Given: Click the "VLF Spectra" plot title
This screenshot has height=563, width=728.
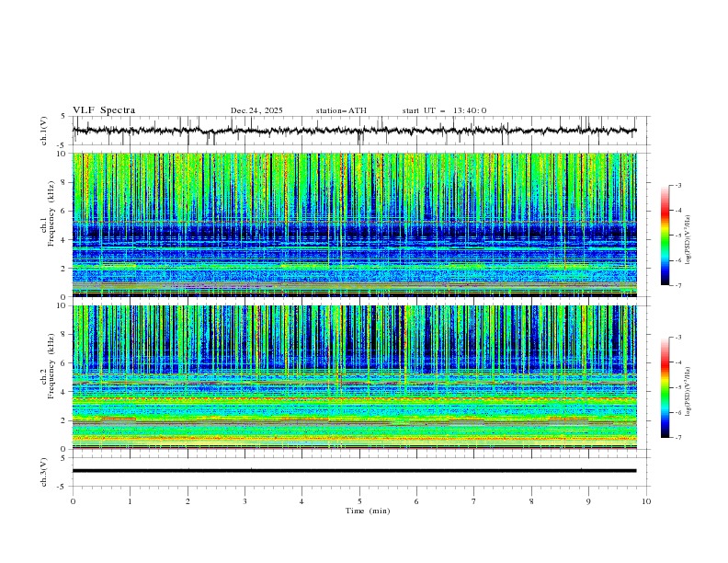Looking at the screenshot, I should pos(104,110).
